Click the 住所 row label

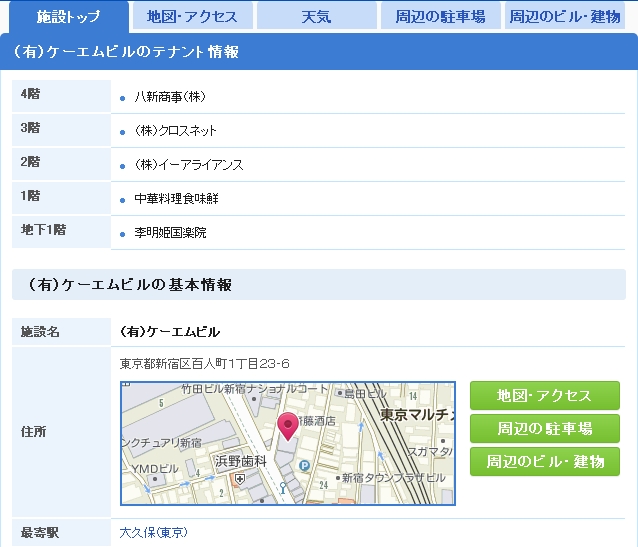pos(33,431)
